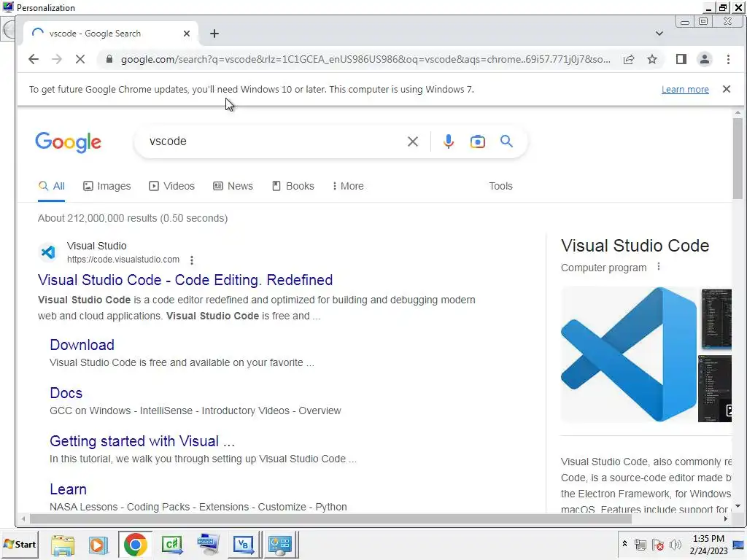Open the Chrome three-dot menu

click(728, 59)
